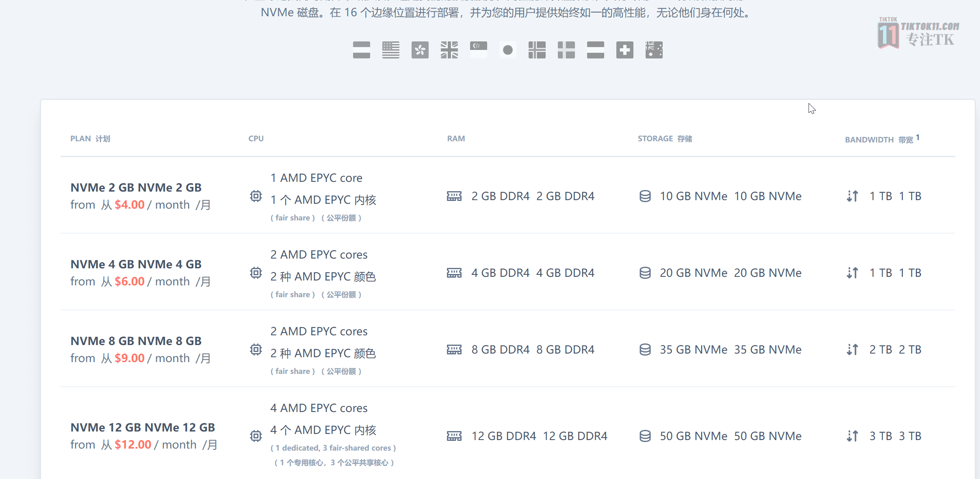Click '2 种 AMD EPYC 颜色' in the NVMe 8 GB row
The height and width of the screenshot is (479, 980).
(323, 353)
